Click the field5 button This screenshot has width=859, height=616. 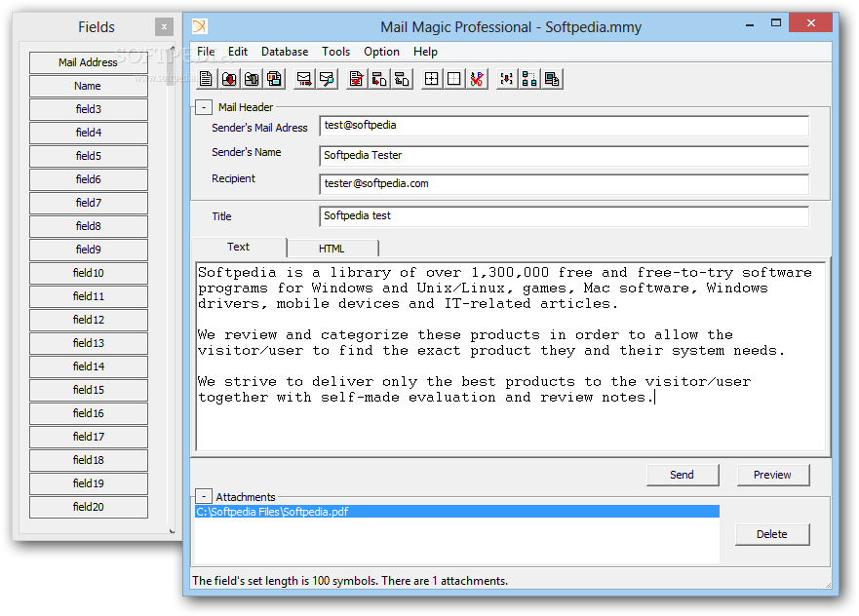[88, 156]
